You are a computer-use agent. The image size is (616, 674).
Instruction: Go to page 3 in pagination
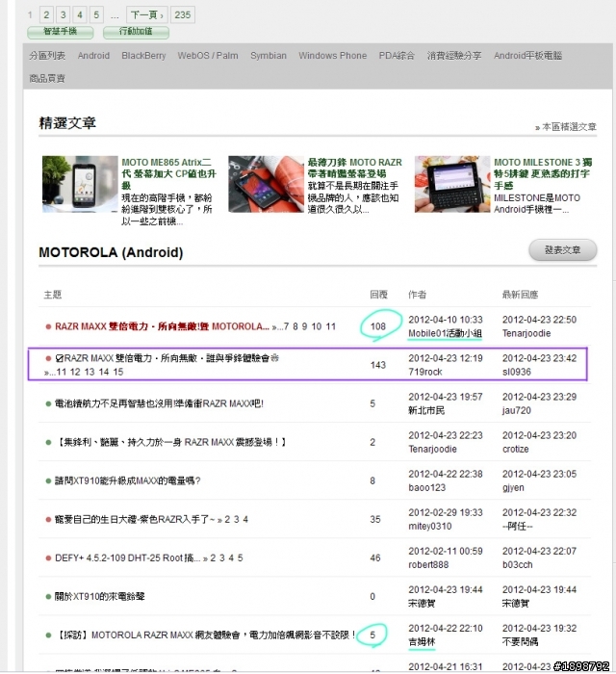[x=64, y=15]
